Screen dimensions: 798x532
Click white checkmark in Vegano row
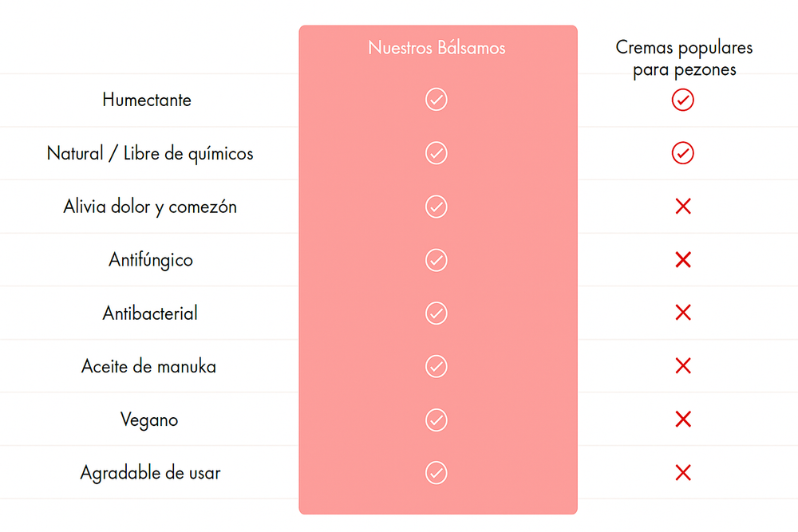[437, 420]
